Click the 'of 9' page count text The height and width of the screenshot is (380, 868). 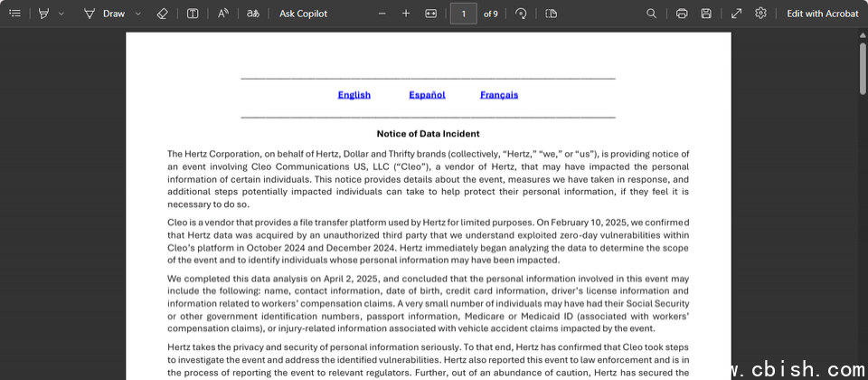pos(490,14)
